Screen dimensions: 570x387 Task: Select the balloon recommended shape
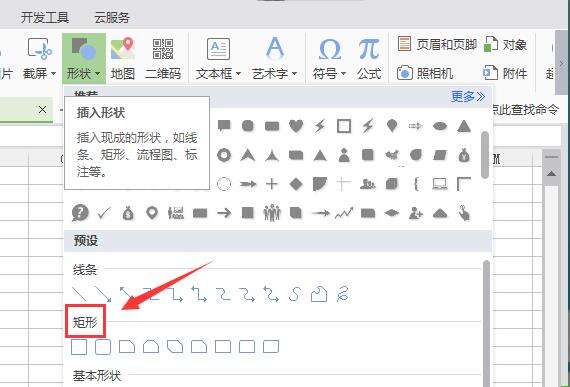(392, 126)
